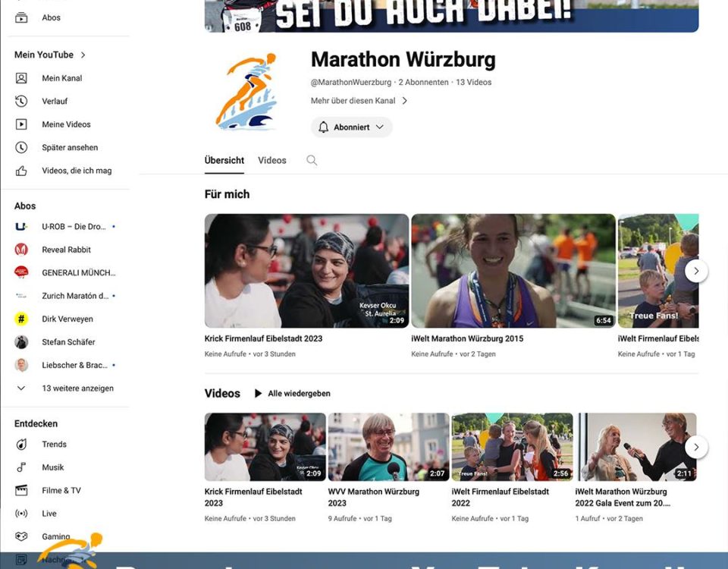
Task: Open the Abos subscriptions icon in sidebar
Action: pos(21,17)
